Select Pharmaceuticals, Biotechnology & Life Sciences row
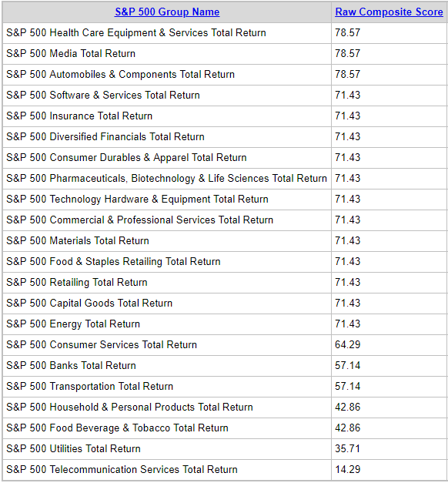 (225, 179)
